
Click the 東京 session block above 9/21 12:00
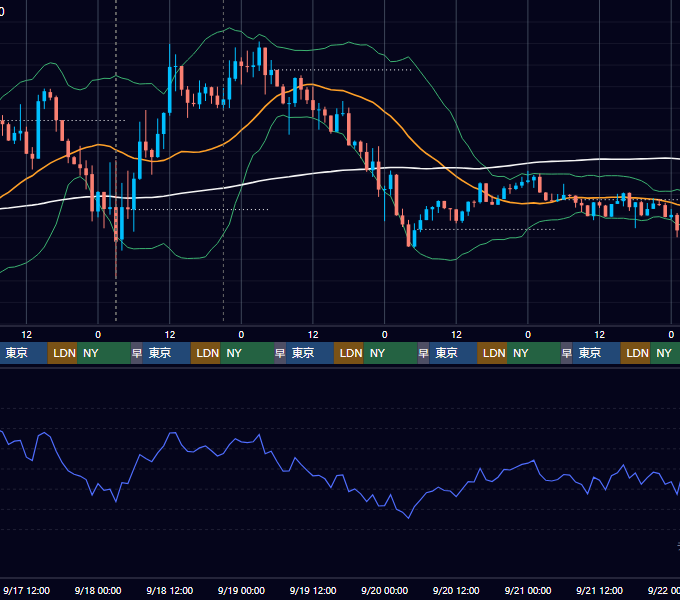(x=596, y=353)
